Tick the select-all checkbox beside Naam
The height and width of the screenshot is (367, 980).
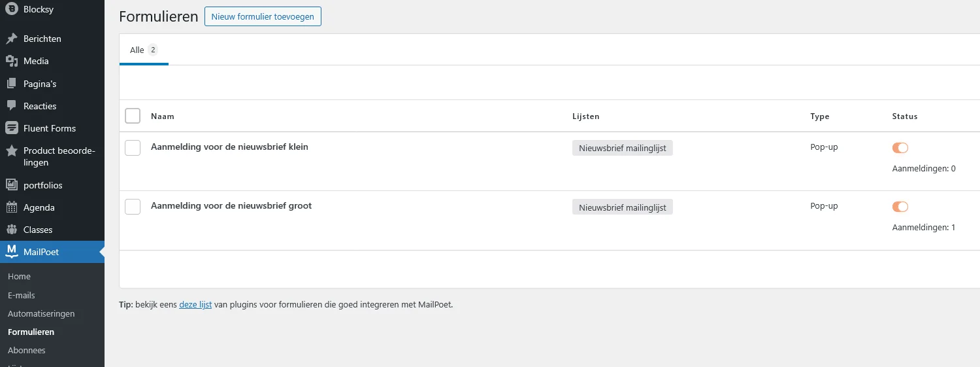pyautogui.click(x=133, y=116)
